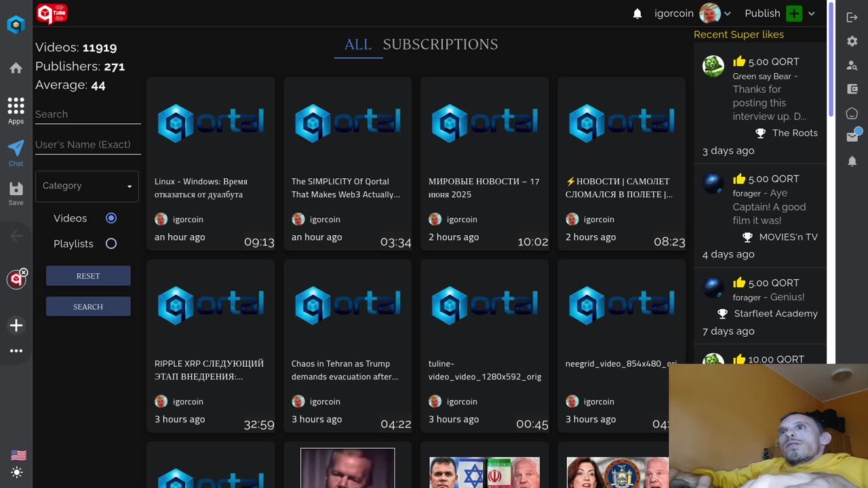Click thumbs-up icon on Aye Captain super like
This screenshot has width=868, height=488.
pos(739,178)
